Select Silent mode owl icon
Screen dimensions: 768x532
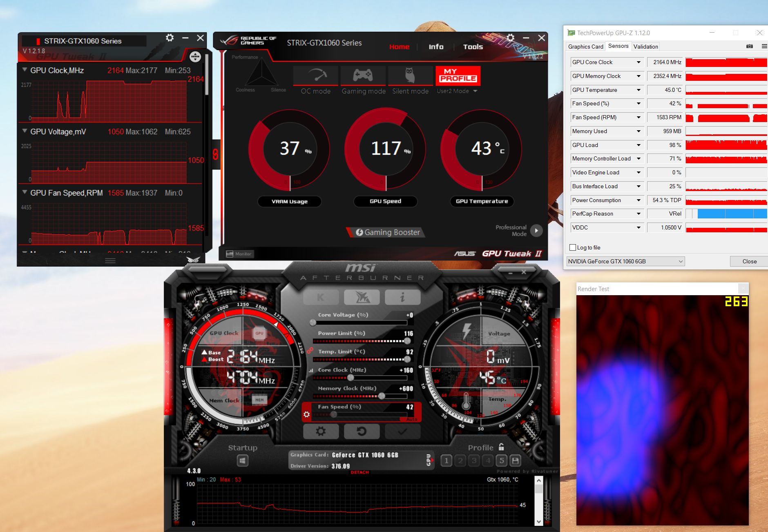(410, 76)
